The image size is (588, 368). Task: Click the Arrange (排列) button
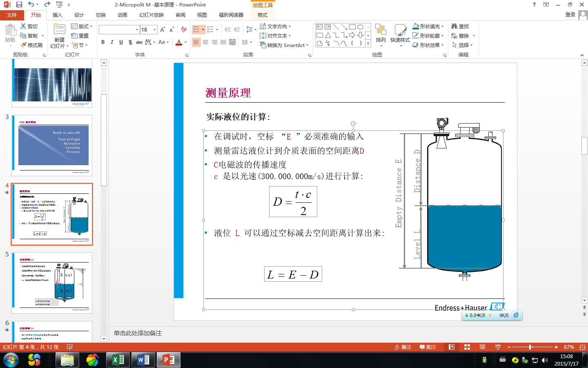tap(381, 35)
